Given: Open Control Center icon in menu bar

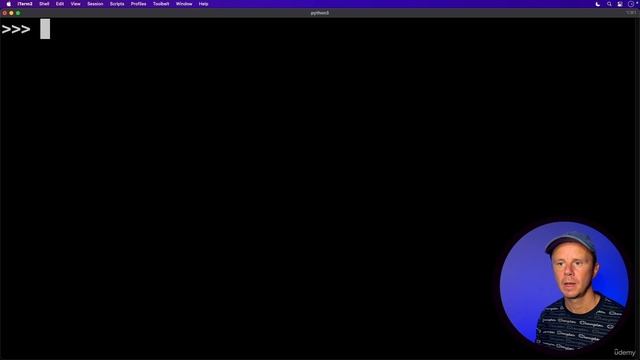Looking at the screenshot, I should coord(620,4).
